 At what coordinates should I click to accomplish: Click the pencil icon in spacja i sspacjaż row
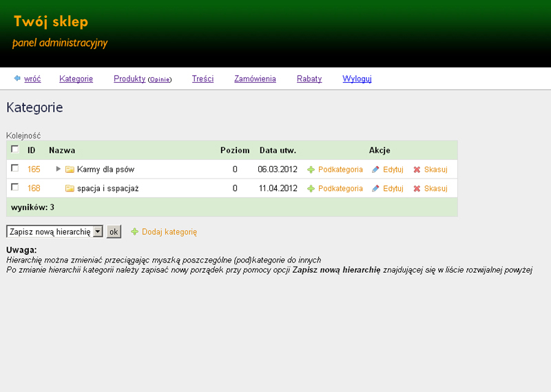click(375, 189)
